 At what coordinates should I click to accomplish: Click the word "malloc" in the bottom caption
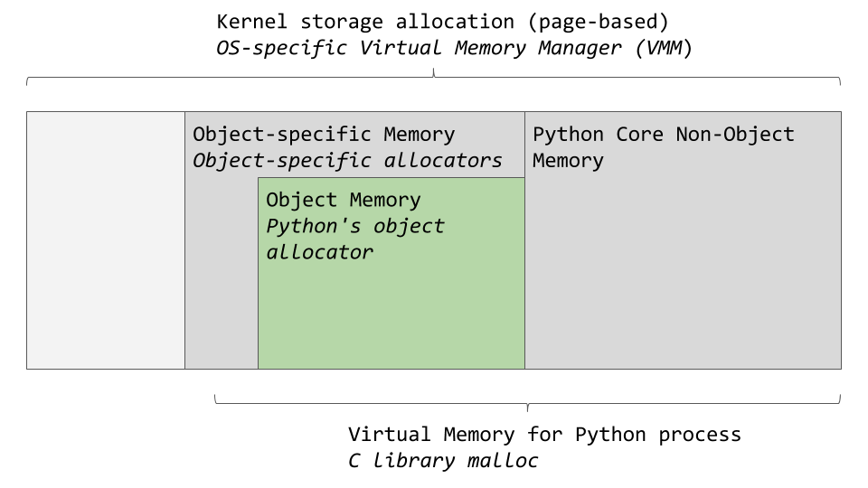[503, 461]
